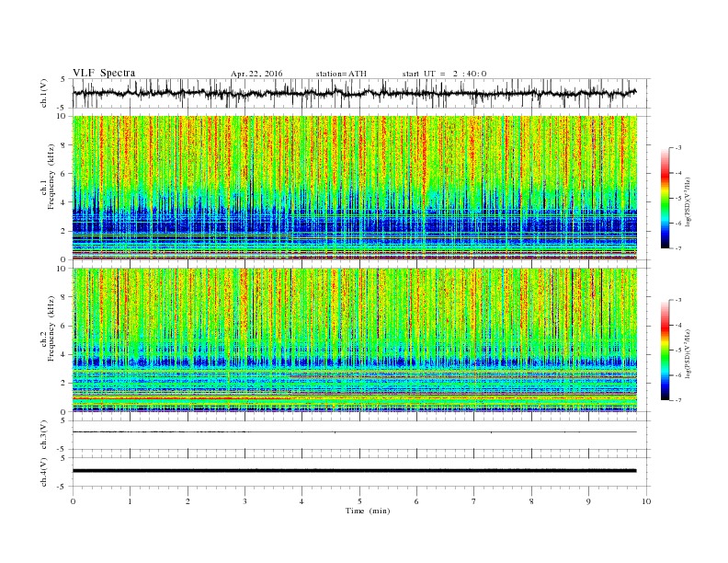
Task: Click the "-7" label on the ch.2 color bar
Action: point(678,400)
